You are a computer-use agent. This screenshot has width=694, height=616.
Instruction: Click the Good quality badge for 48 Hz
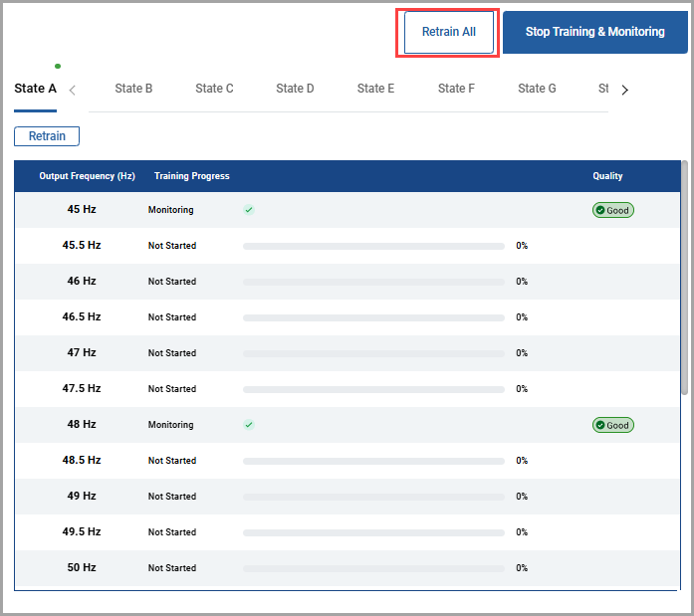point(612,425)
